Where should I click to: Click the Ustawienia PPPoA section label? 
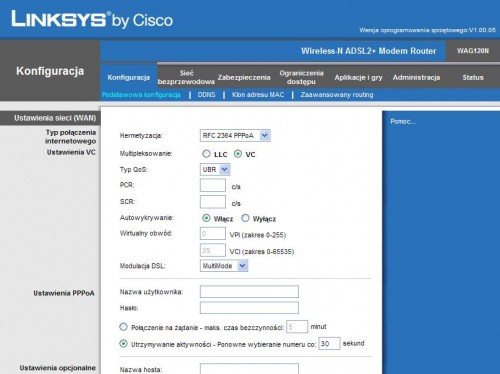[x=64, y=293]
